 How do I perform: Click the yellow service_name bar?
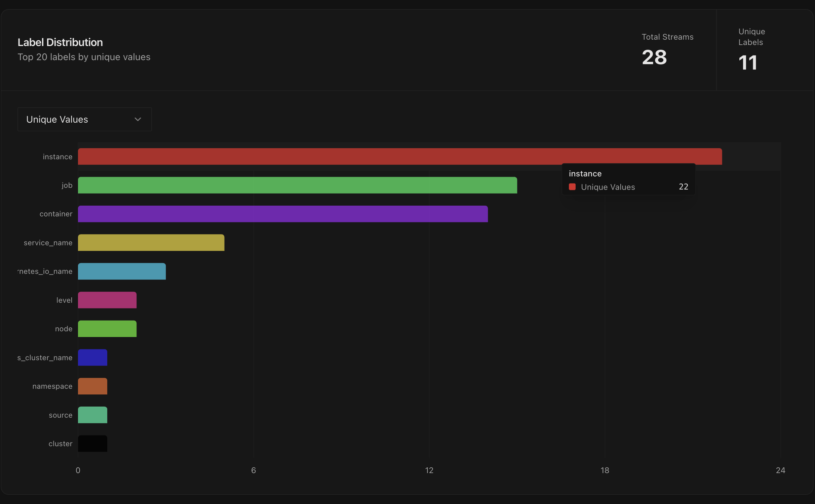point(151,243)
